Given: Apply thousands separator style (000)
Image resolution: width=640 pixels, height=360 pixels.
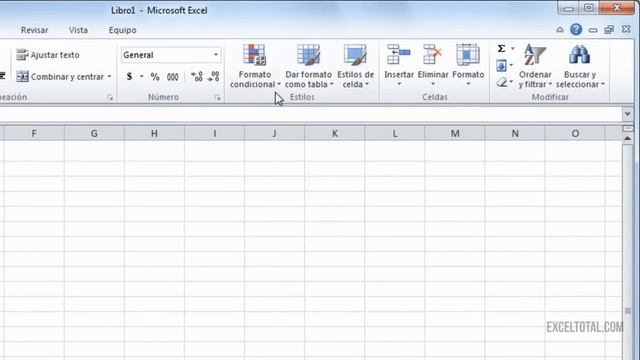Looking at the screenshot, I should pyautogui.click(x=173, y=76).
